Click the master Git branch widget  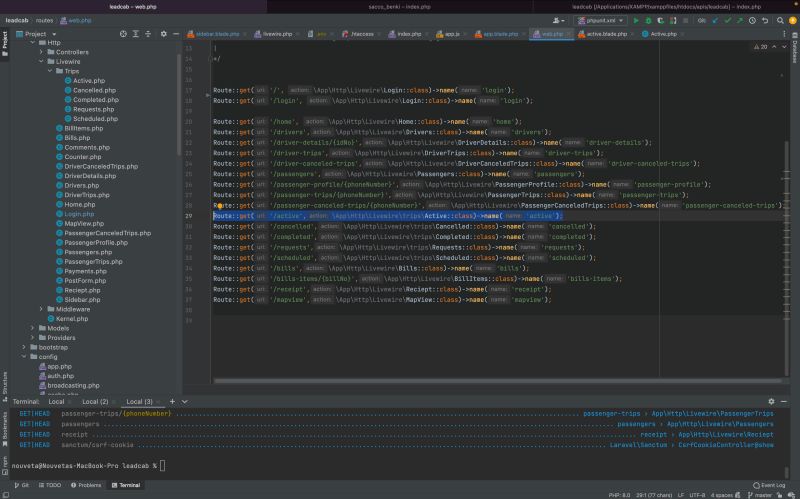pyautogui.click(x=760, y=495)
